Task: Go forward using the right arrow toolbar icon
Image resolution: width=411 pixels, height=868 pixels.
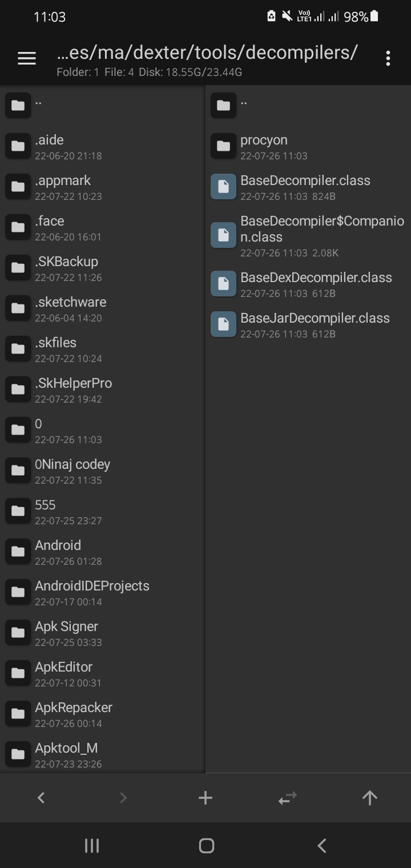Action: pyautogui.click(x=123, y=798)
